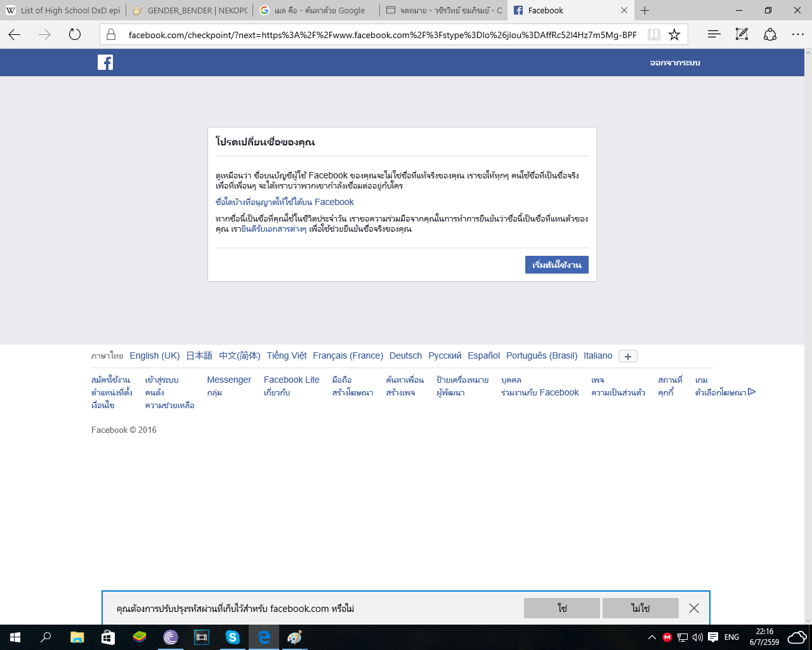
Task: Switch language to Español
Action: (x=484, y=355)
